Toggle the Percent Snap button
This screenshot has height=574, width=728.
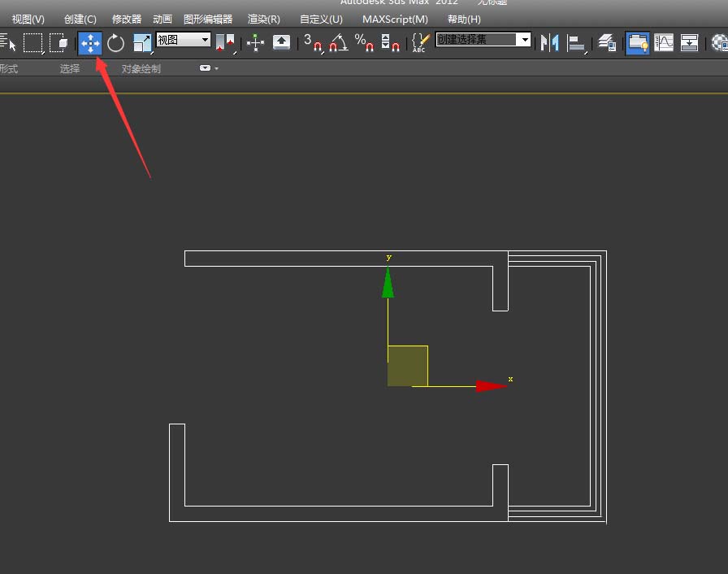(364, 43)
